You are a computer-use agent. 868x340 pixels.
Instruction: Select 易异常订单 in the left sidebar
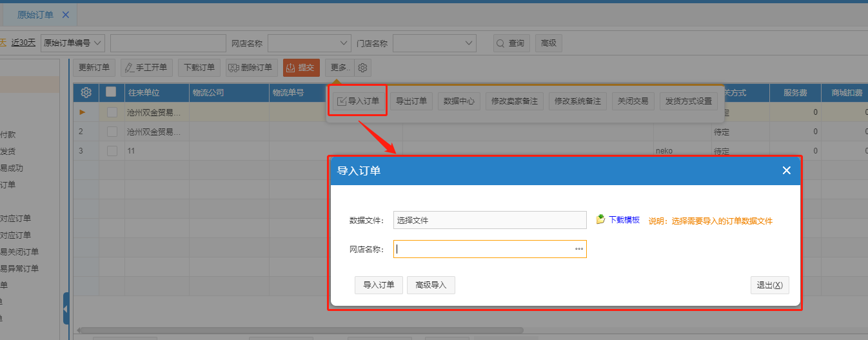coord(19,268)
